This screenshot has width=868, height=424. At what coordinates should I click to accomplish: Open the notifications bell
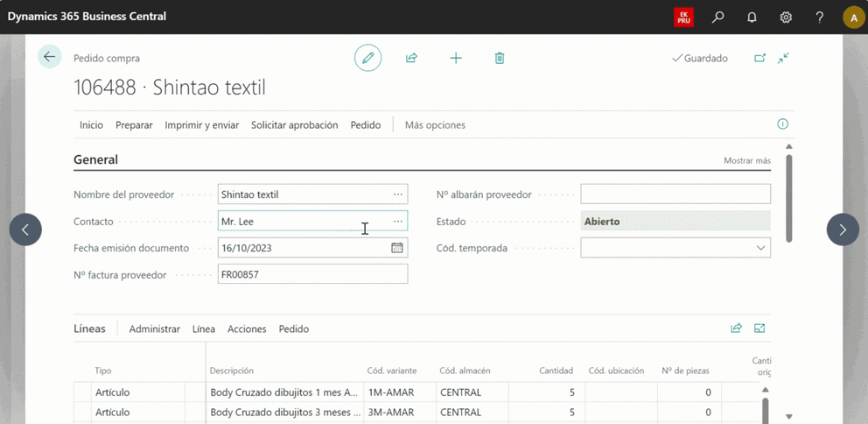tap(752, 17)
